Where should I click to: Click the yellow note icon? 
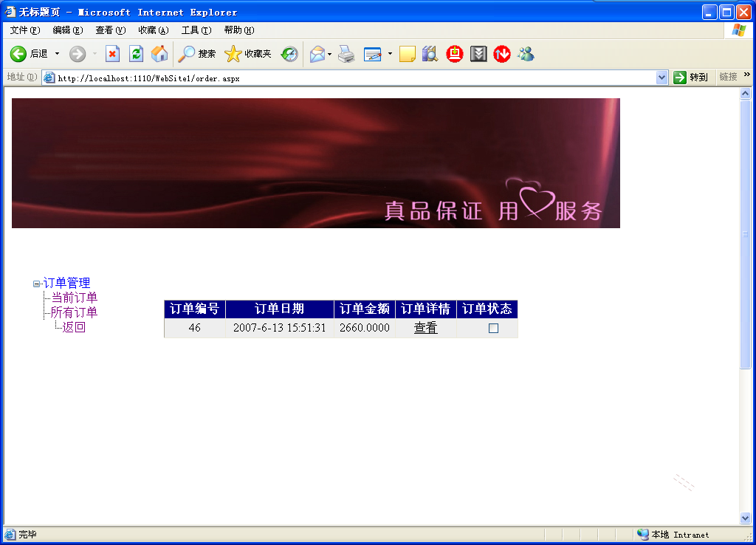(x=408, y=53)
